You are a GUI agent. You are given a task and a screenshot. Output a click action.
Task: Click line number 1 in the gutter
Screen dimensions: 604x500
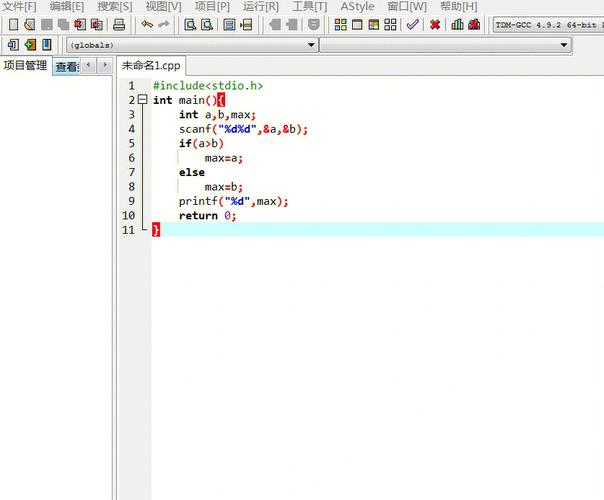(132, 86)
